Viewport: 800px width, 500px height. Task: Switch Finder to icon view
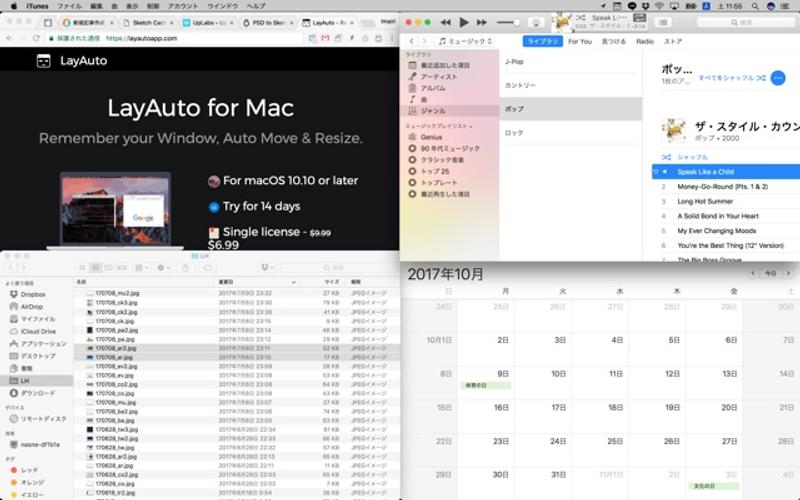point(82,267)
